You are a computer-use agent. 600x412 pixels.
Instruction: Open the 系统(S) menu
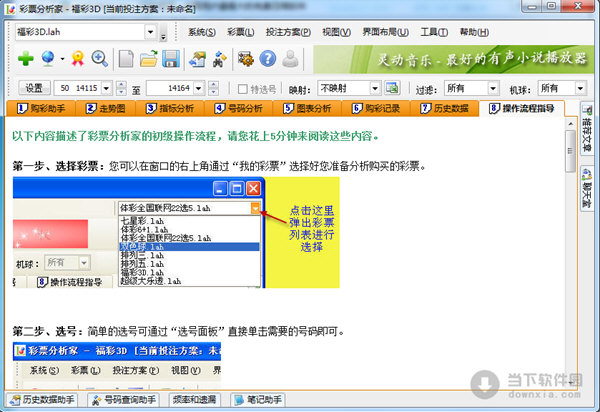coord(202,32)
